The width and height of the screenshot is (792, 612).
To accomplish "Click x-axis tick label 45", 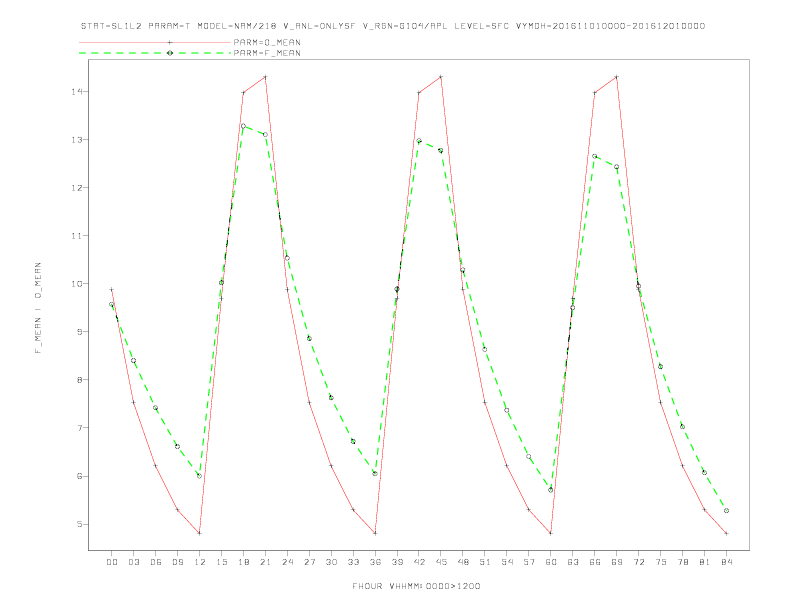I will 441,562.
